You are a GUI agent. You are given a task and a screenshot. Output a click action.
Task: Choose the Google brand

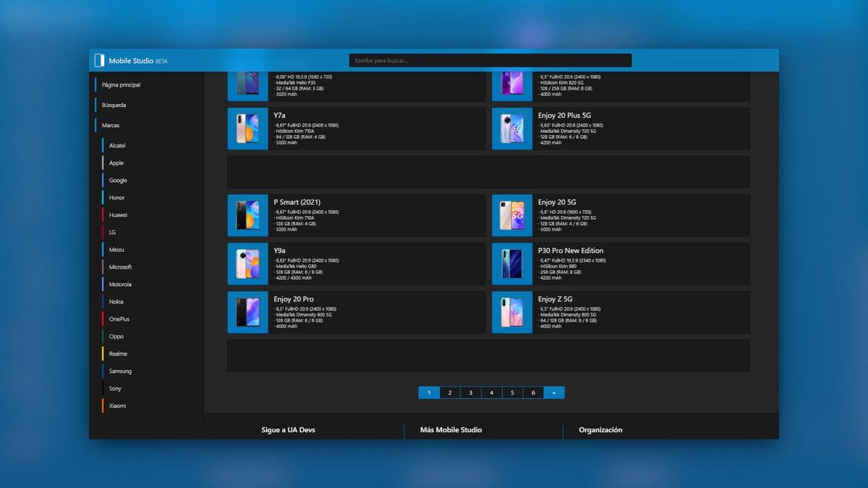(118, 180)
